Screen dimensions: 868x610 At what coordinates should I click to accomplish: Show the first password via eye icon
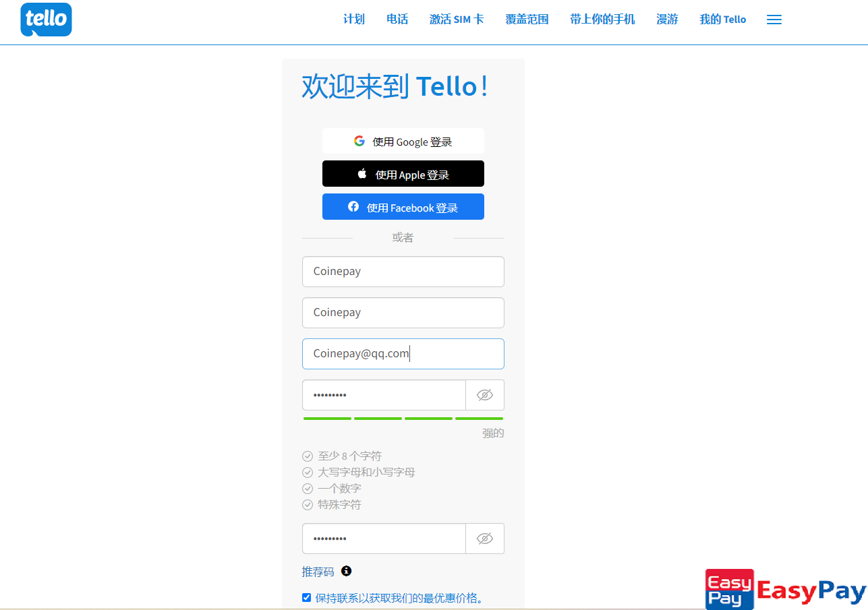click(485, 395)
